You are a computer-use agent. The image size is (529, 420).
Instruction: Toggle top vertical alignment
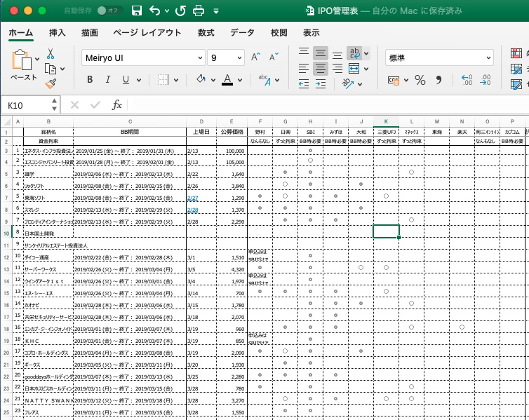(304, 52)
